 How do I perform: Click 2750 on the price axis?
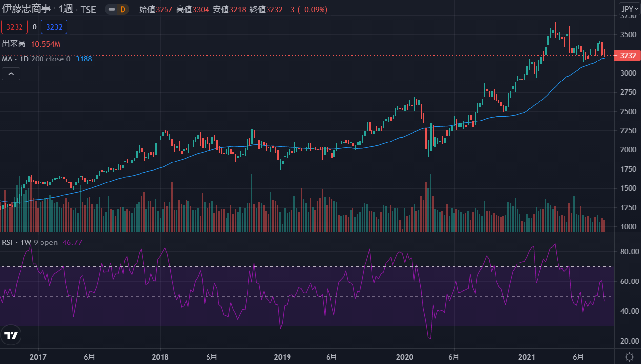click(x=628, y=92)
